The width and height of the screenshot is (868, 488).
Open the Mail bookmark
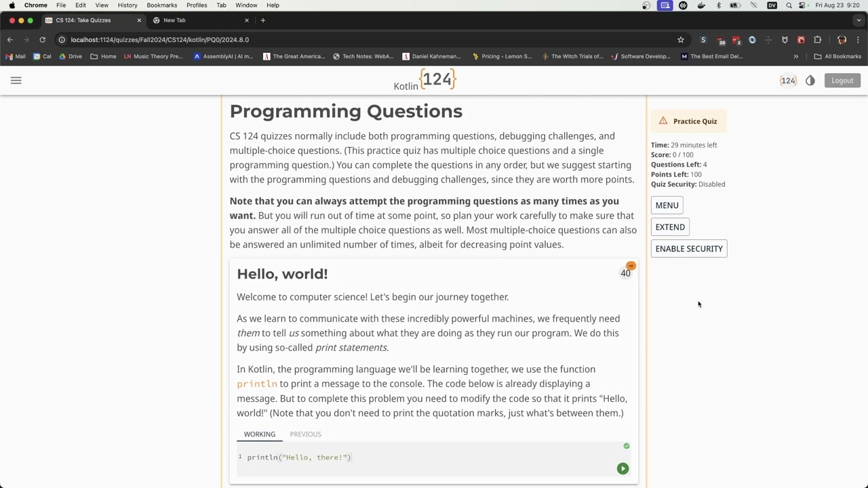click(x=16, y=56)
